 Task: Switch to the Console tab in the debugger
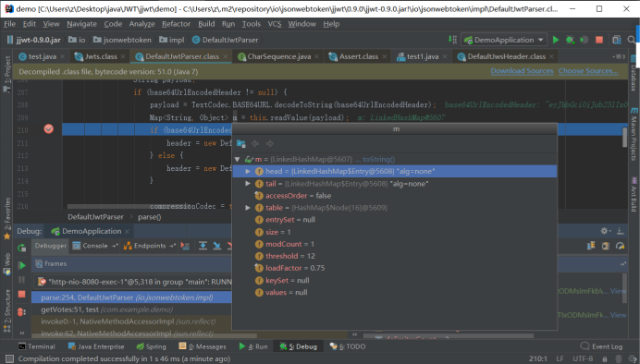94,246
